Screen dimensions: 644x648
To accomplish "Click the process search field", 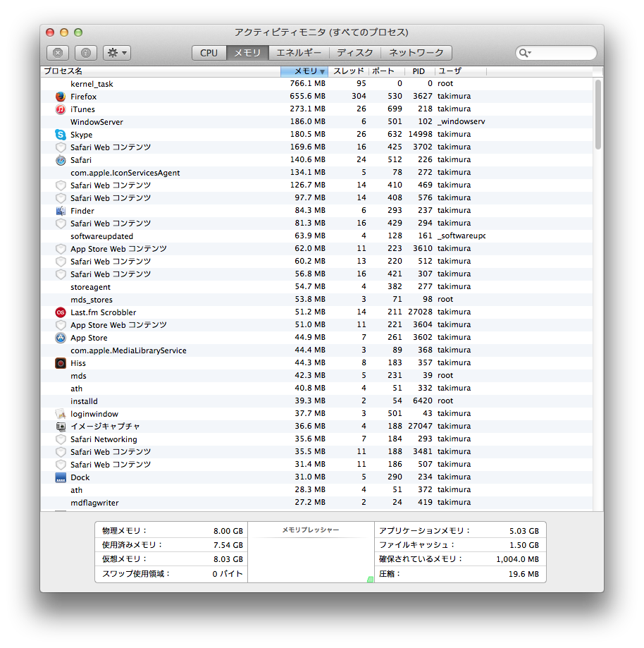I will 556,53.
